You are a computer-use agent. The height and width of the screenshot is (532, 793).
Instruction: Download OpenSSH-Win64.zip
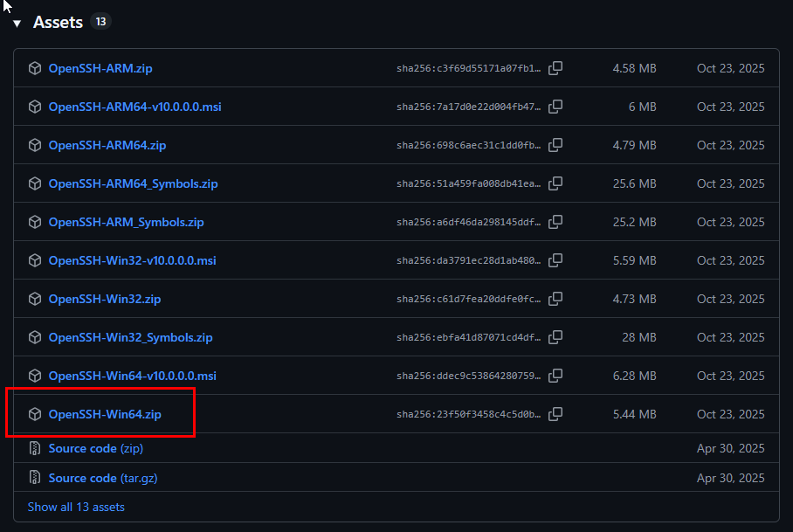point(105,414)
